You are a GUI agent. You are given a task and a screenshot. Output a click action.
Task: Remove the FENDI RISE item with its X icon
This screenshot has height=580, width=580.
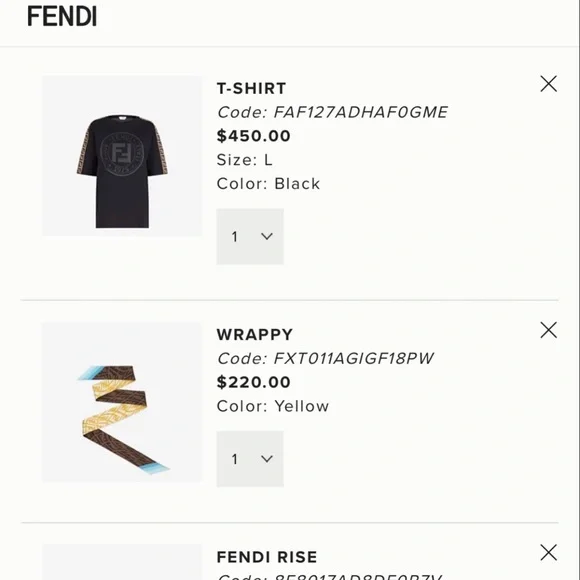[548, 553]
